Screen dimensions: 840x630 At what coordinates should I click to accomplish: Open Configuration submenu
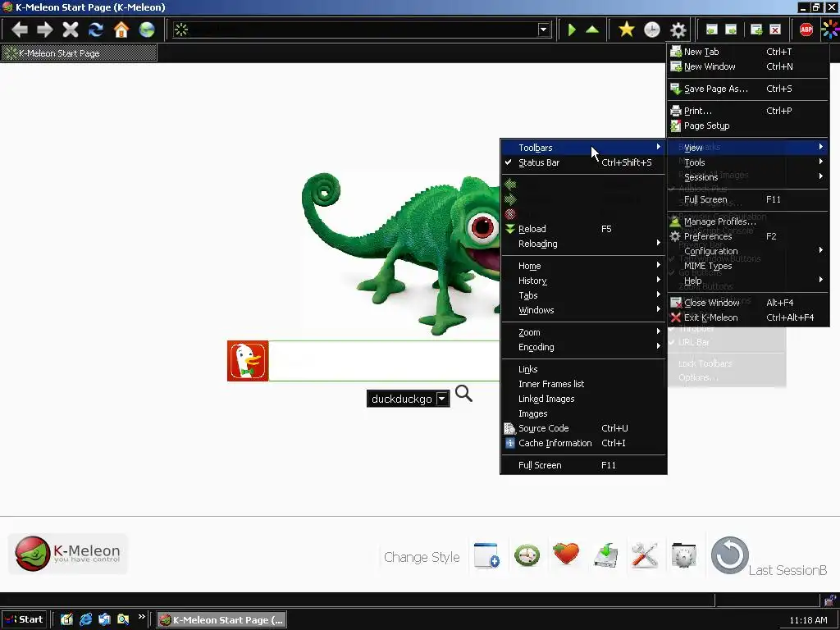coord(748,251)
